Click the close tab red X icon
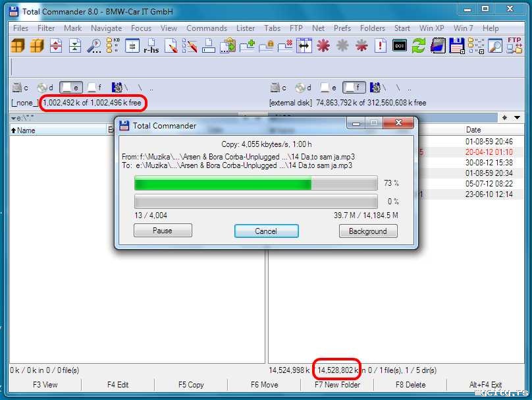Image resolution: width=532 pixels, height=400 pixels. [285, 45]
